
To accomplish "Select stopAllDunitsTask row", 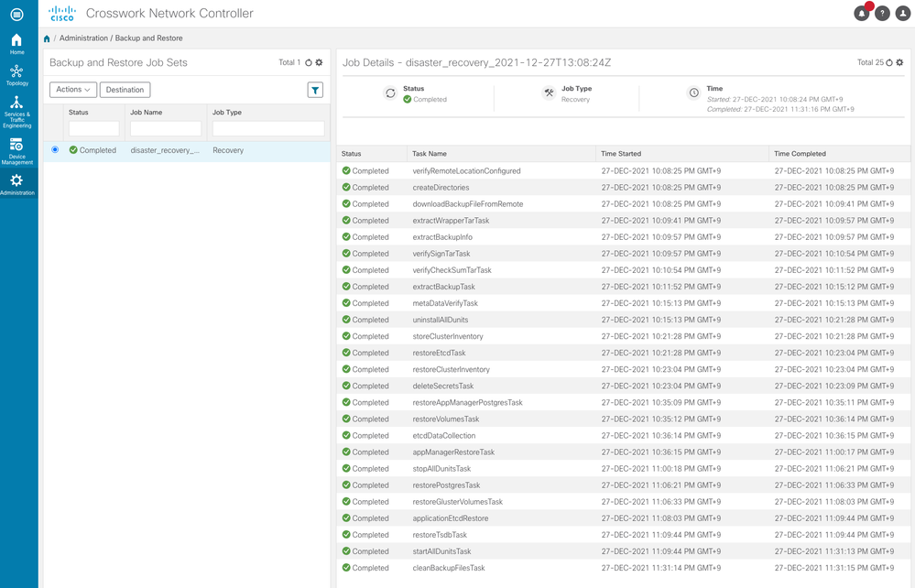I will click(x=623, y=468).
